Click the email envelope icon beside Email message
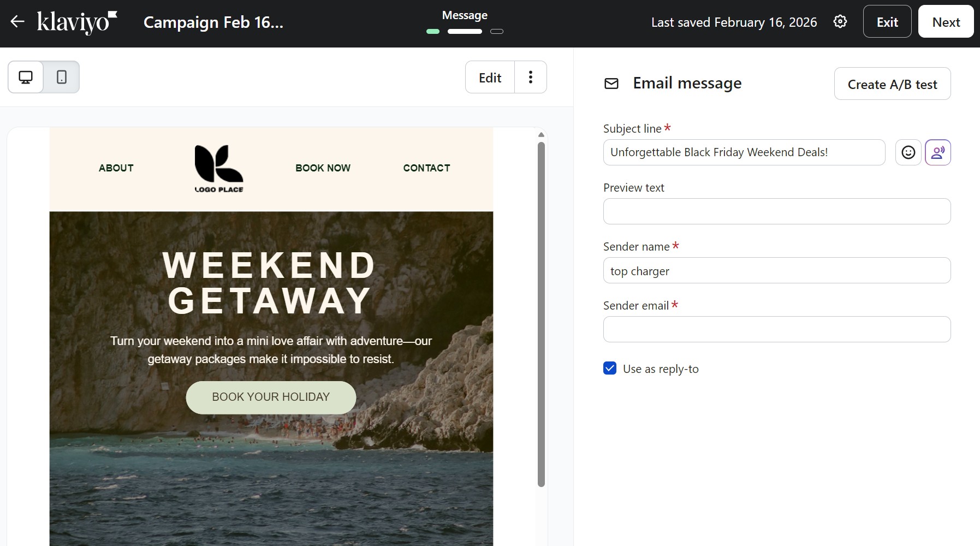980x546 pixels. [x=611, y=84]
